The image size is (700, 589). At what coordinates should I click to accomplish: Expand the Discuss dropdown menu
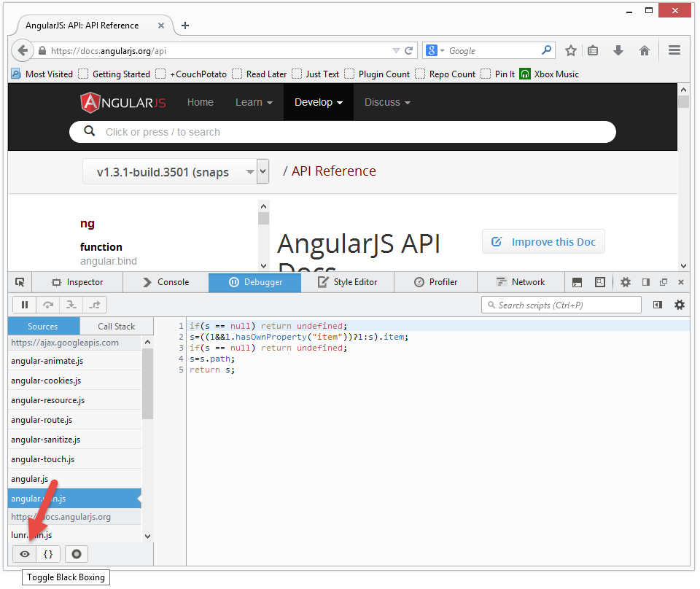(387, 102)
